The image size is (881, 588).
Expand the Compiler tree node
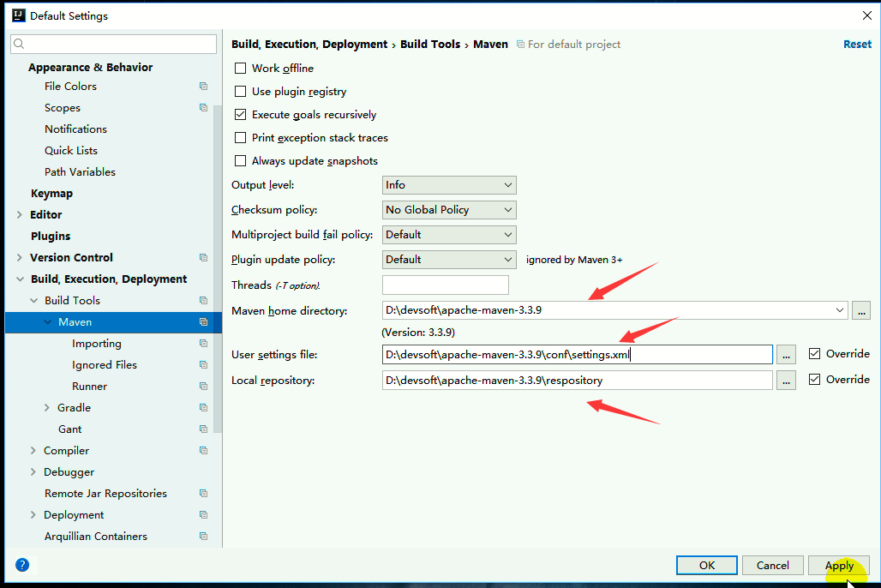(33, 450)
